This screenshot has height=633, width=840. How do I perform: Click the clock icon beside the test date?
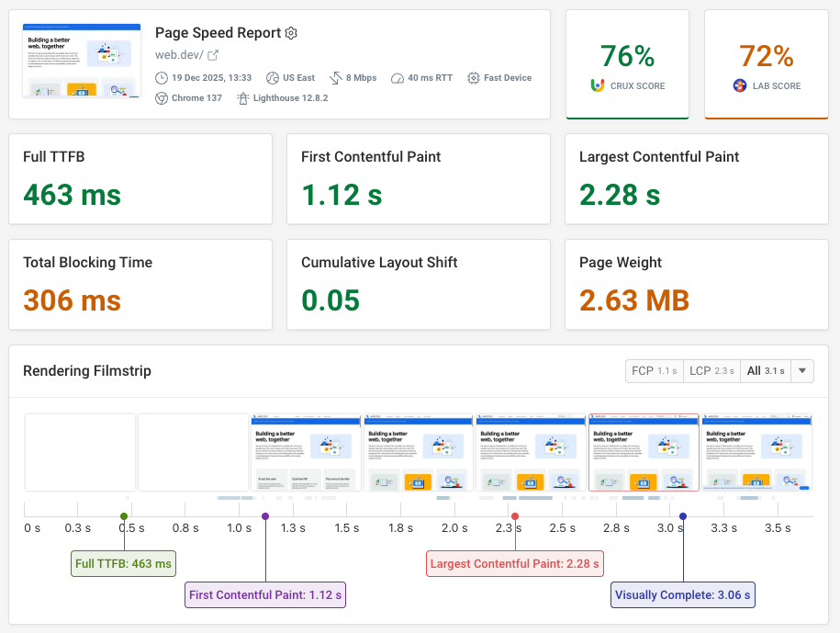(x=162, y=77)
